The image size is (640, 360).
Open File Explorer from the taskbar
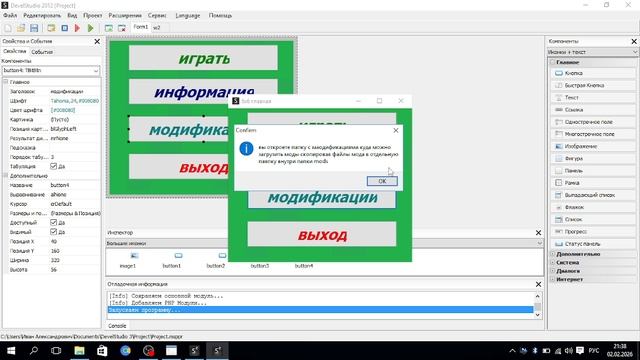click(79, 351)
